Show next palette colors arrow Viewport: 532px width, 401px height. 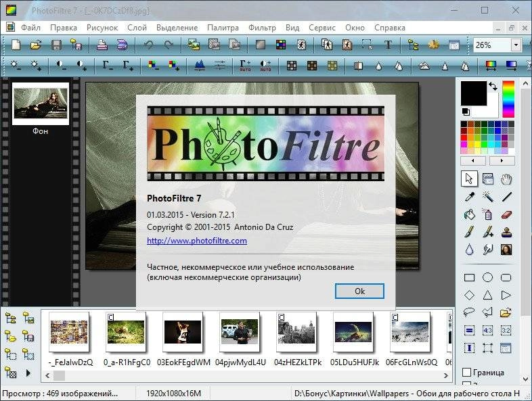tap(502, 161)
